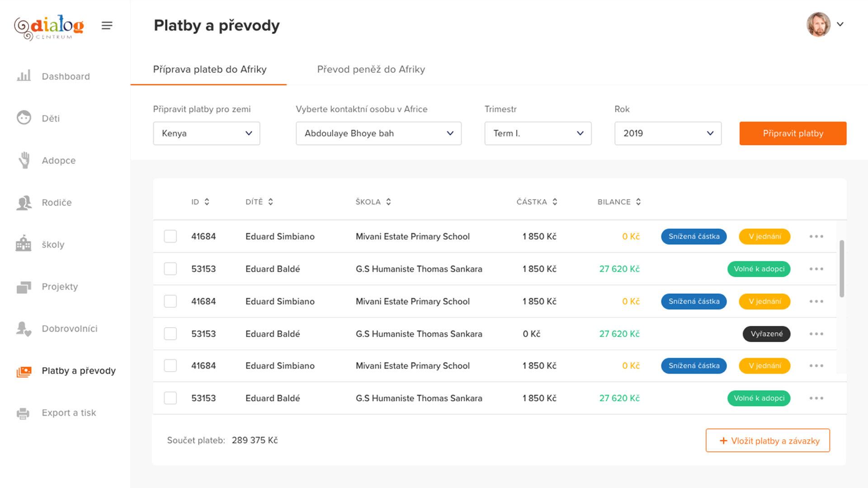Image resolution: width=868 pixels, height=488 pixels.
Task: Tick checkbox of second Eduard Simbiano row
Action: point(170,301)
